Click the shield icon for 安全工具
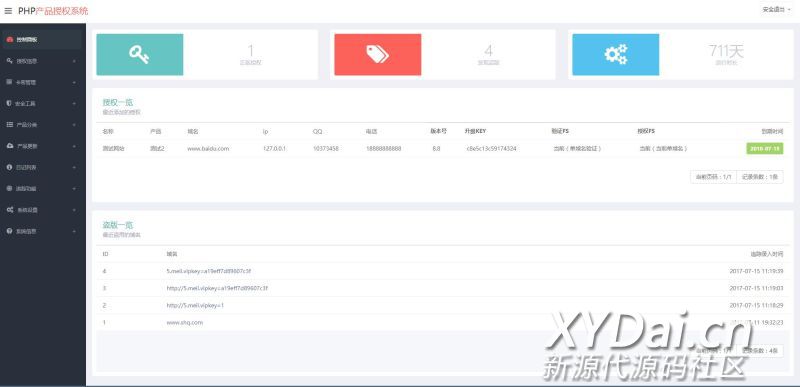This screenshot has width=800, height=387. point(9,103)
